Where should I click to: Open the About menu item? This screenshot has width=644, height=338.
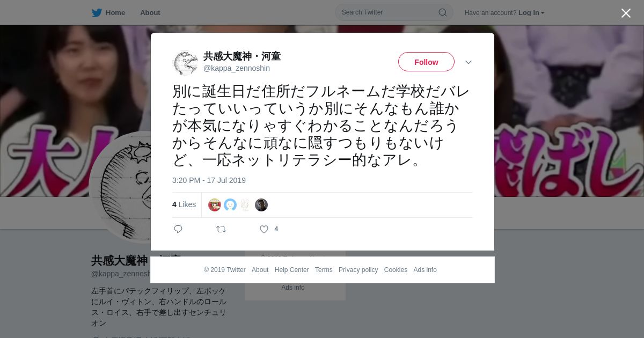(x=150, y=13)
